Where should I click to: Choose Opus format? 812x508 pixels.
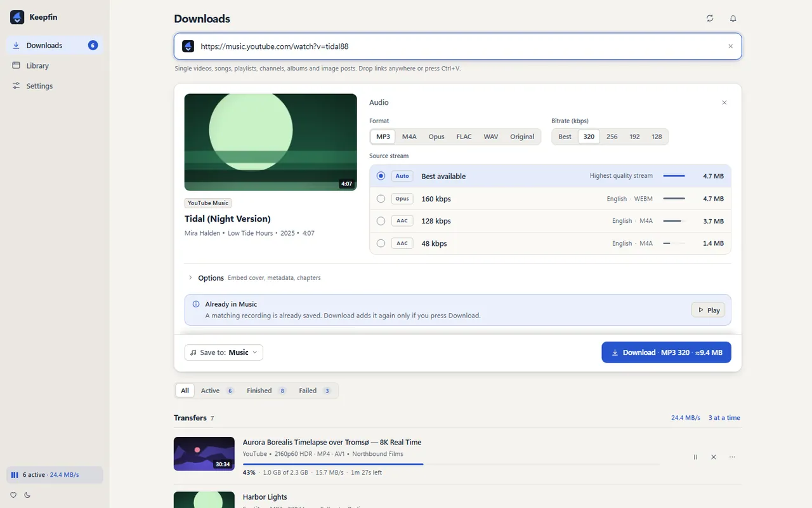click(x=436, y=137)
